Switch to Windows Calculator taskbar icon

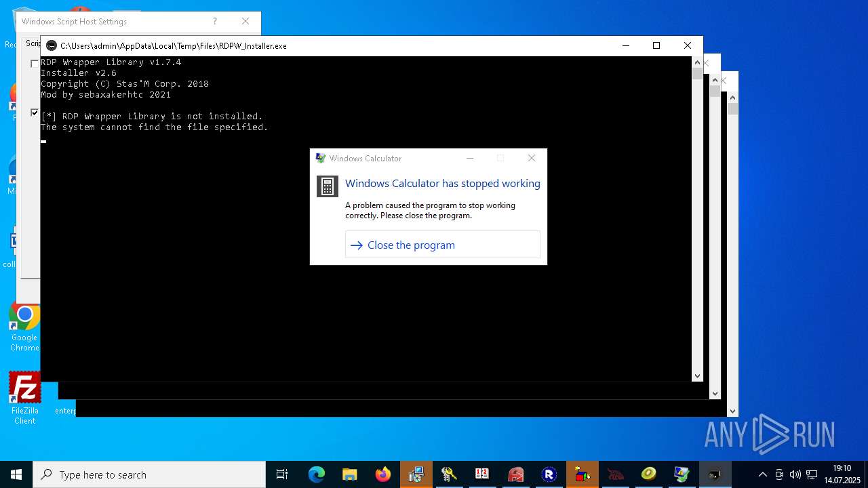[682, 474]
